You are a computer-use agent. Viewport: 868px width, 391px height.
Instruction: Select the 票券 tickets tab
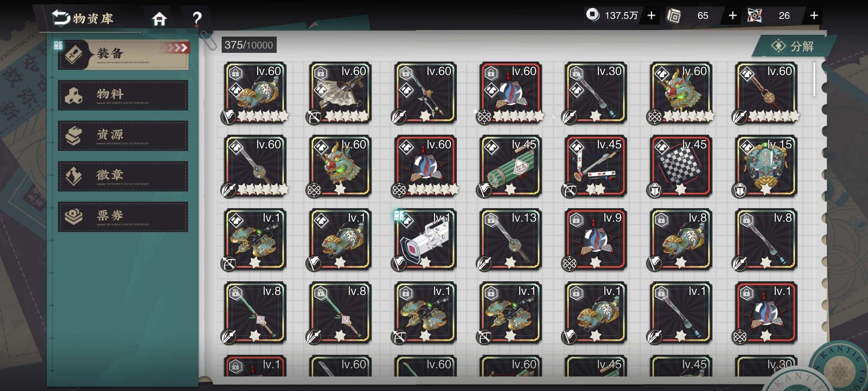click(123, 217)
